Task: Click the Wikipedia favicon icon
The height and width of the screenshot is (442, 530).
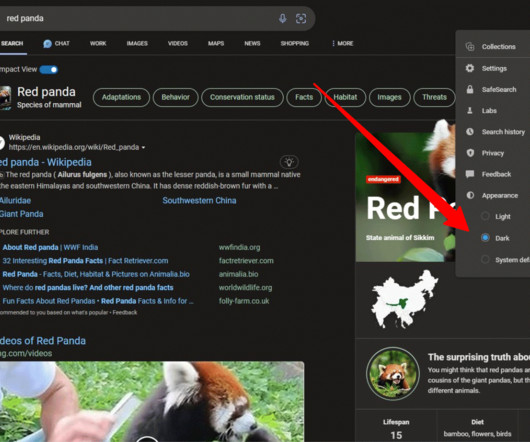Action: (x=2, y=142)
